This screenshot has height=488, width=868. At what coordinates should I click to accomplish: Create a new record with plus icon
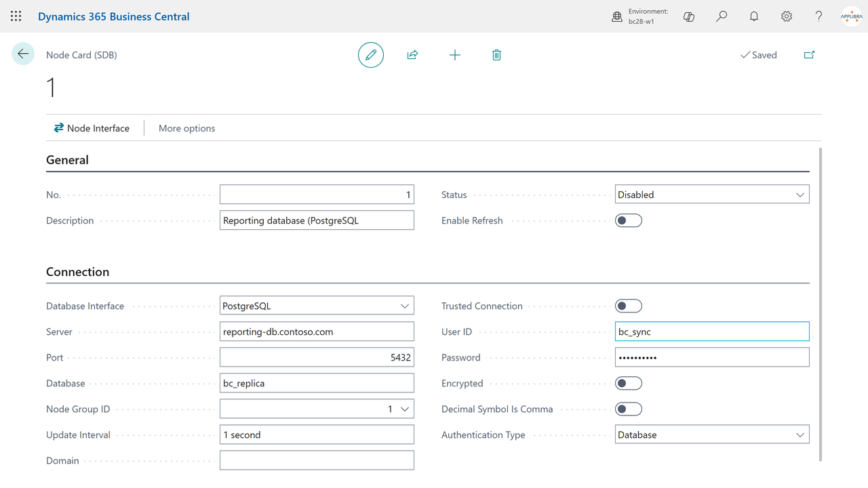click(x=455, y=55)
